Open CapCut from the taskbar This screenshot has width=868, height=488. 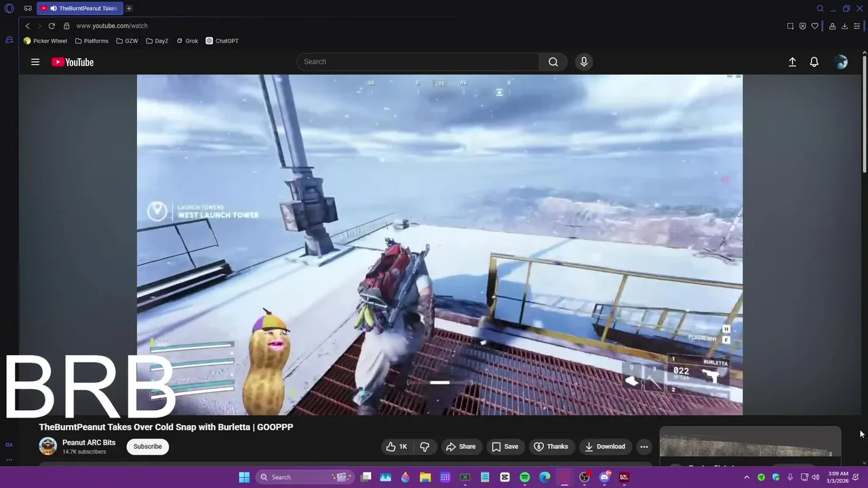point(505,477)
